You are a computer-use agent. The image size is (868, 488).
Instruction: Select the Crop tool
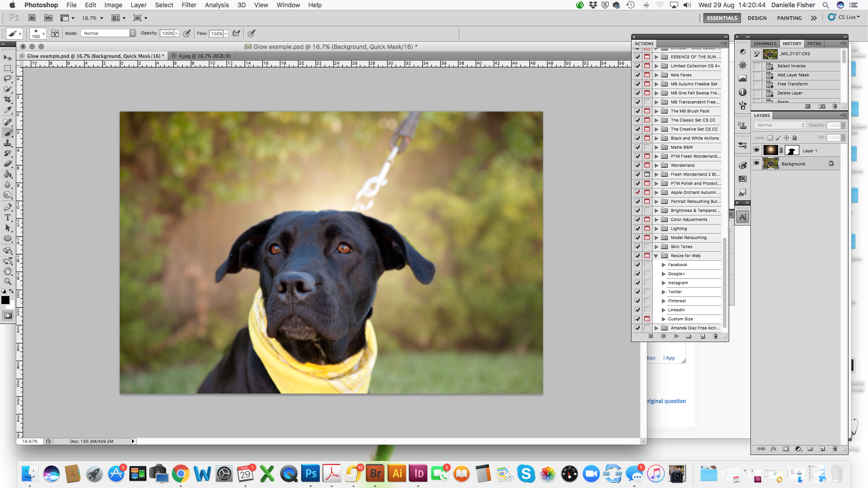8,99
